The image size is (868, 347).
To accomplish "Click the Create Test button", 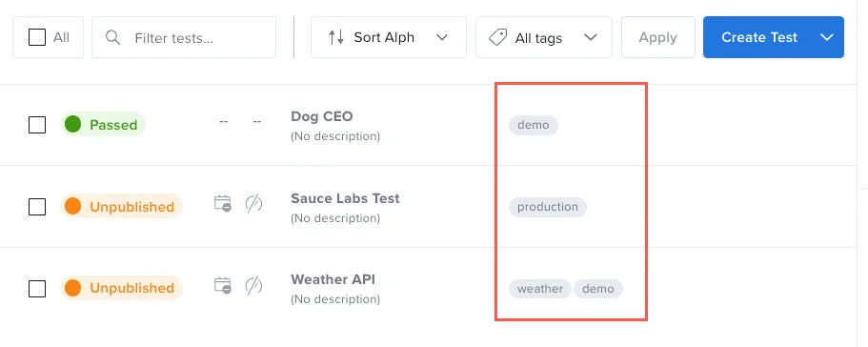I will click(759, 37).
